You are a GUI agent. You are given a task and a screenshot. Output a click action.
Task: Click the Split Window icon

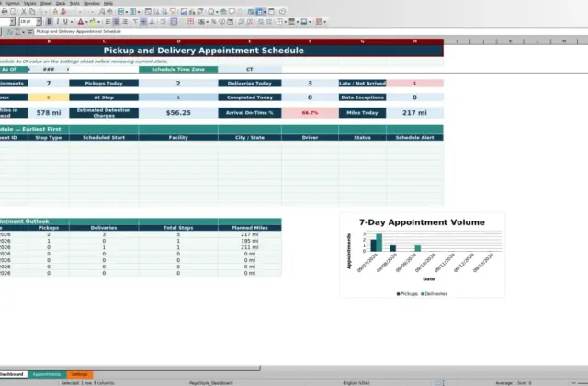(272, 12)
